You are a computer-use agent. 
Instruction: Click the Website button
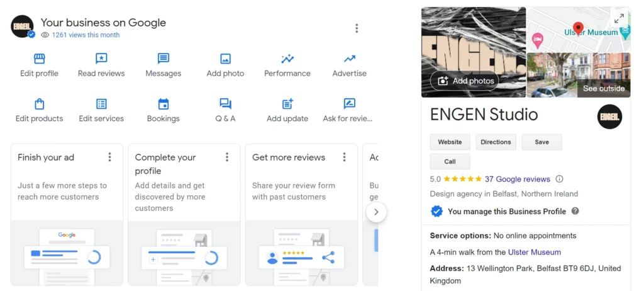click(450, 142)
